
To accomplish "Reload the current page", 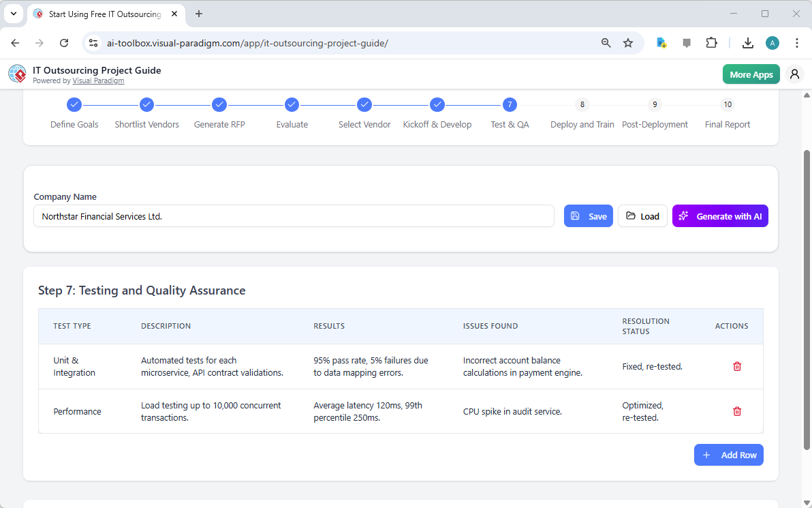I will tap(63, 42).
